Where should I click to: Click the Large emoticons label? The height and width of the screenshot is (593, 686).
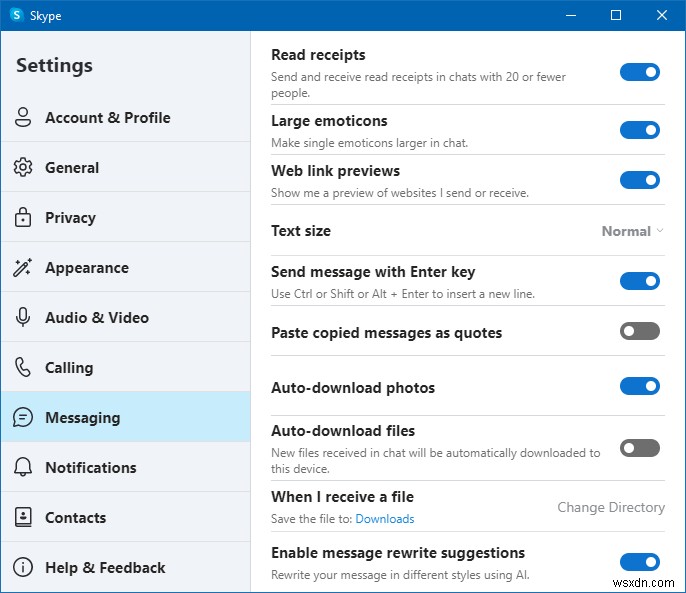pyautogui.click(x=329, y=121)
